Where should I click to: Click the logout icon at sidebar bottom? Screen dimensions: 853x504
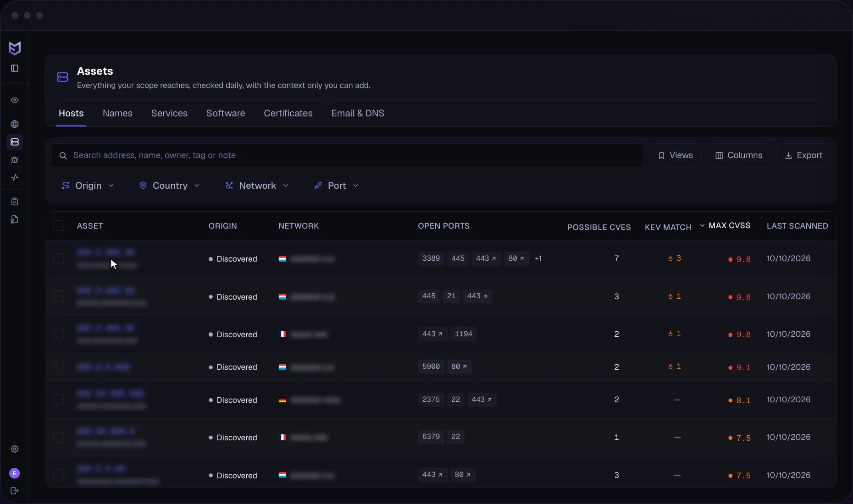15,491
